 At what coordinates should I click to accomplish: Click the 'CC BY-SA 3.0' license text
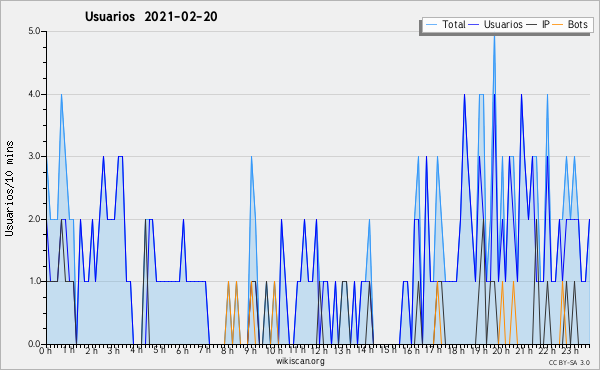tap(569, 363)
